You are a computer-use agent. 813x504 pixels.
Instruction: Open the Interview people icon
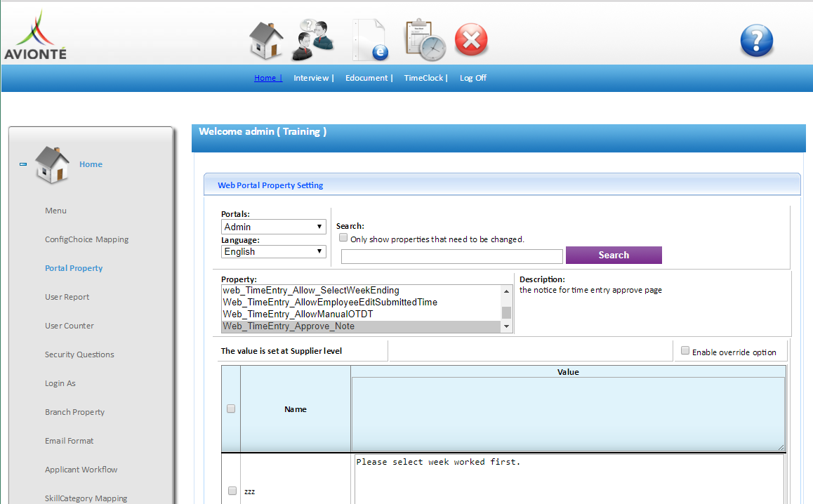[312, 40]
